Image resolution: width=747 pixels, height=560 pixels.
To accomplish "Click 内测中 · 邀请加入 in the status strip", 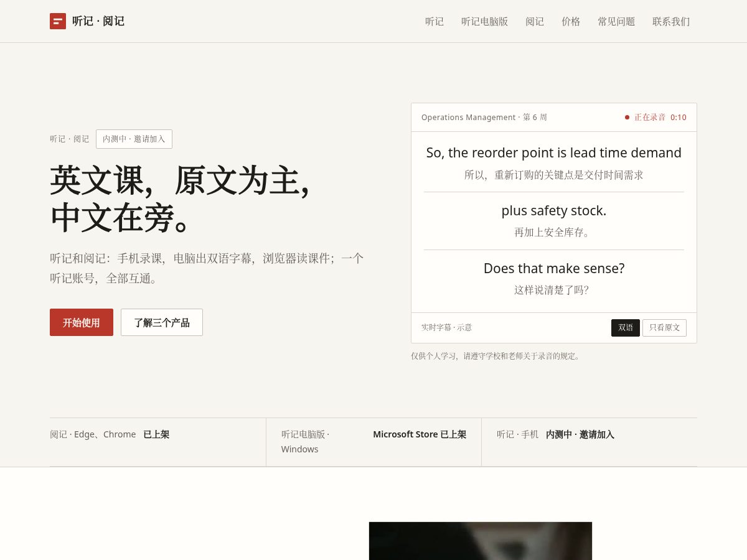I will click(580, 434).
